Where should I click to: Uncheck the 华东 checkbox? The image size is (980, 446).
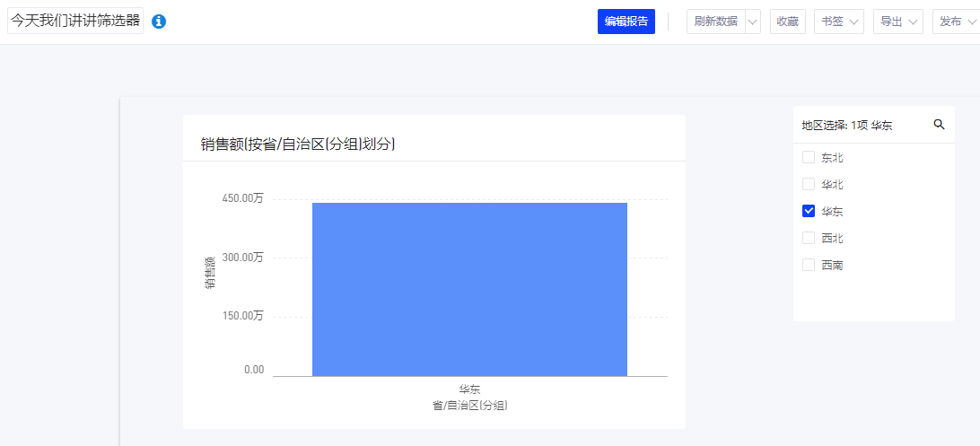point(809,212)
